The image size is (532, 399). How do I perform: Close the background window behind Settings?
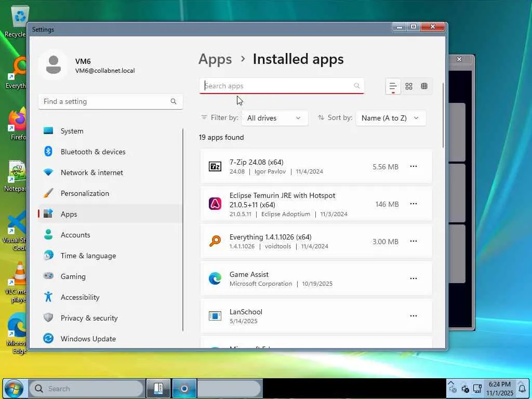click(459, 59)
